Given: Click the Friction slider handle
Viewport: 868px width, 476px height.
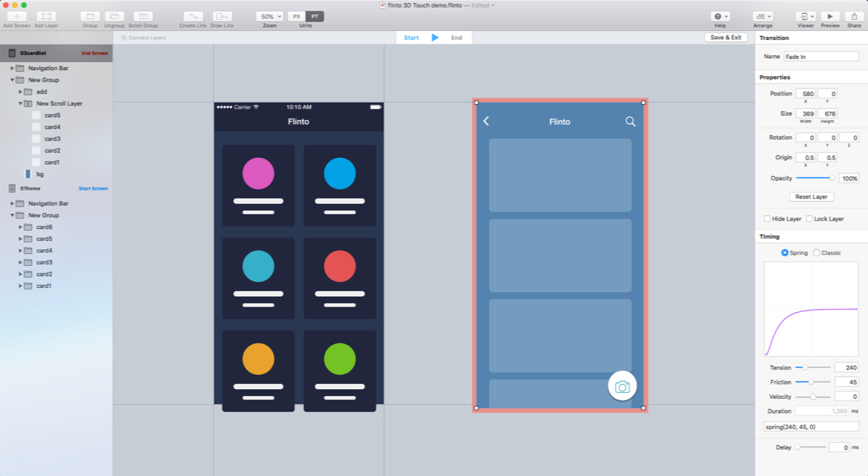Looking at the screenshot, I should click(811, 382).
